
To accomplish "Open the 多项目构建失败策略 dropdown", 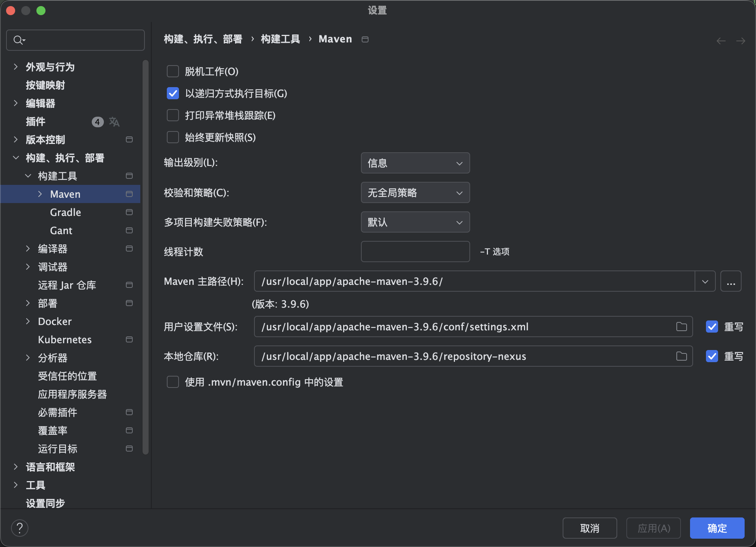I will tap(415, 222).
